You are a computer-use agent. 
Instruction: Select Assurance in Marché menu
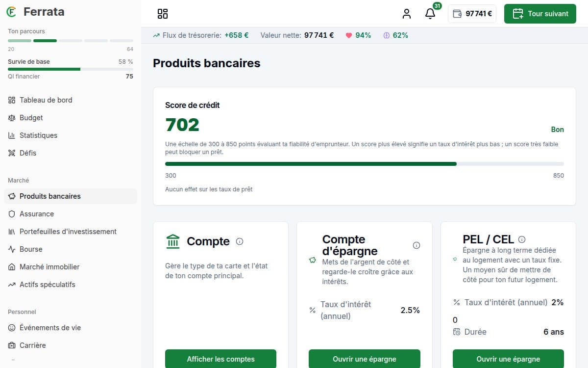click(71, 214)
